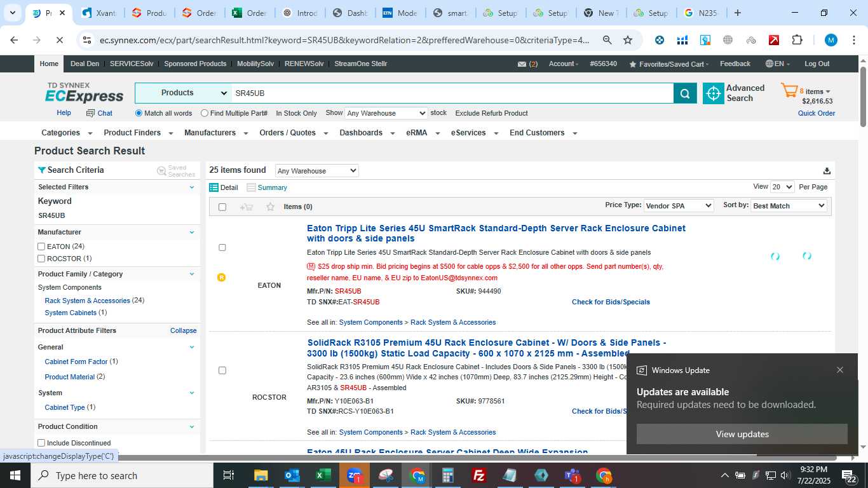Dismiss the Windows Update notification

tap(840, 370)
